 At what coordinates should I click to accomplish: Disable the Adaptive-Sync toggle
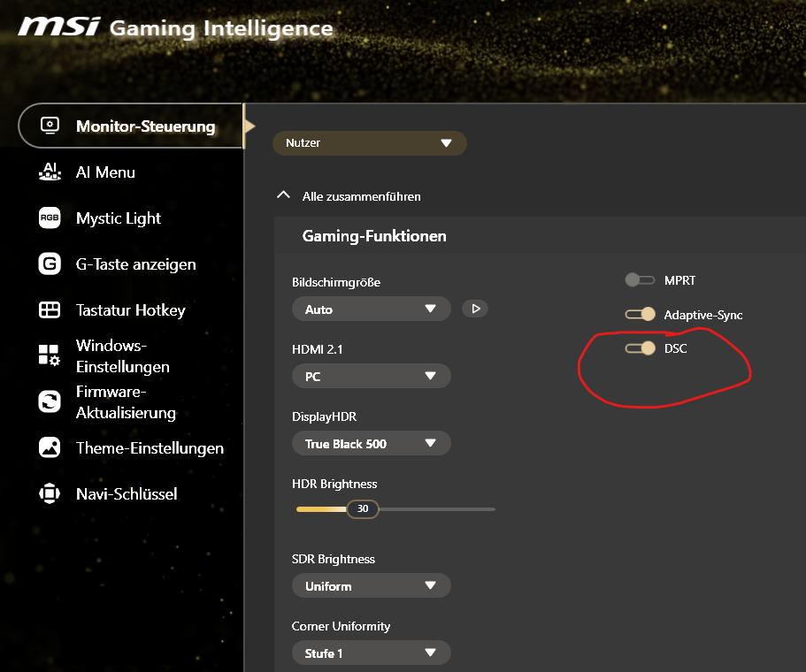tap(640, 314)
